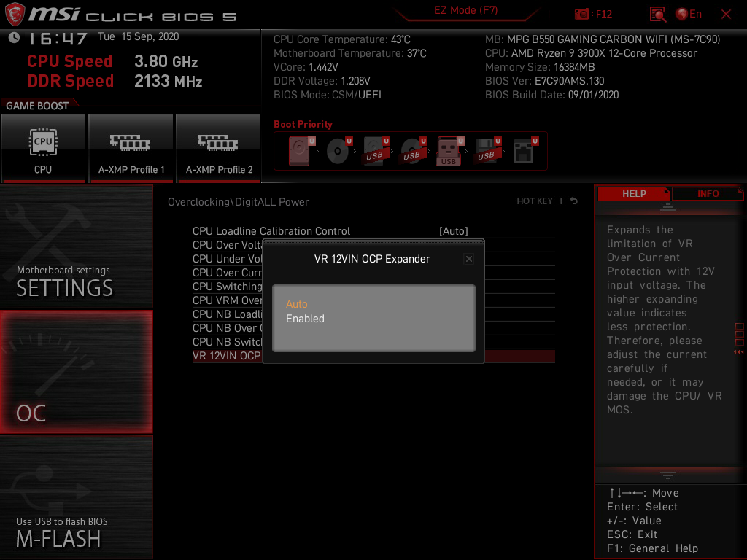Screen dimensions: 747x560
Task: Click the Tue 15 Sep, 2020 date
Action: tap(138, 36)
